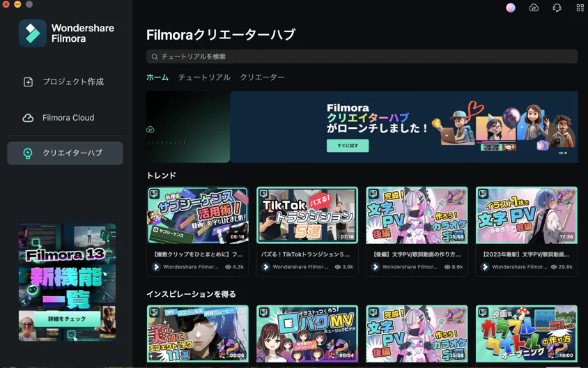This screenshot has width=588, height=368.
Task: Click the Filmora クリエイターハブ launch banner
Action: tap(404, 127)
